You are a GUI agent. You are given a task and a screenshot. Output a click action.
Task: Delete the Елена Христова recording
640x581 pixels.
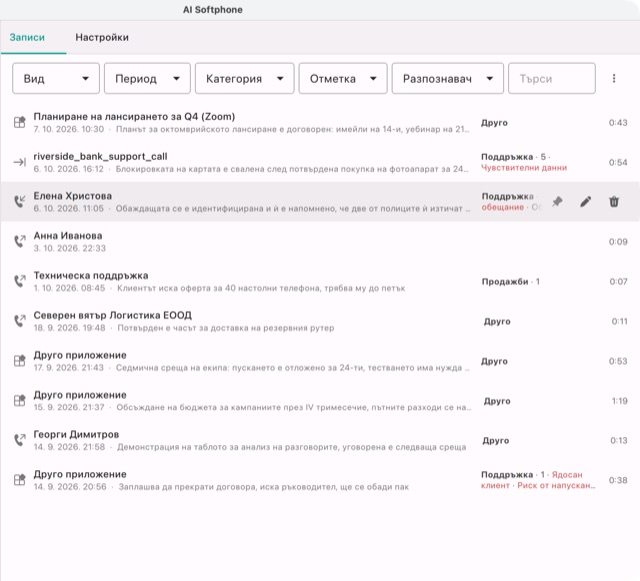click(614, 202)
